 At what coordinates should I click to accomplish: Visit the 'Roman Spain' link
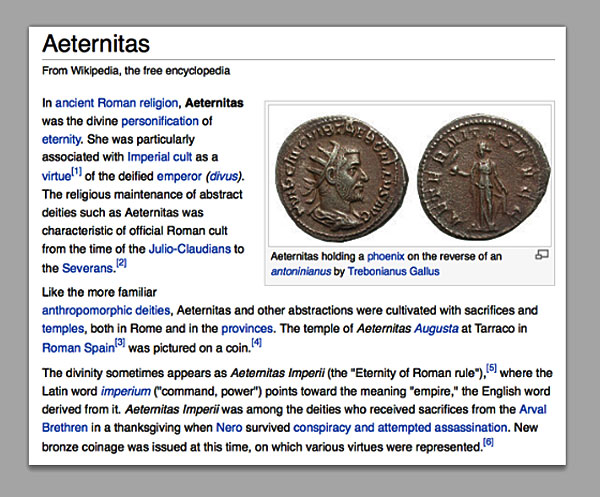(x=78, y=347)
